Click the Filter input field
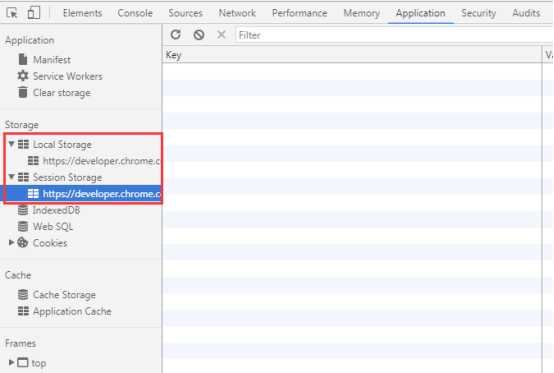 click(x=394, y=35)
